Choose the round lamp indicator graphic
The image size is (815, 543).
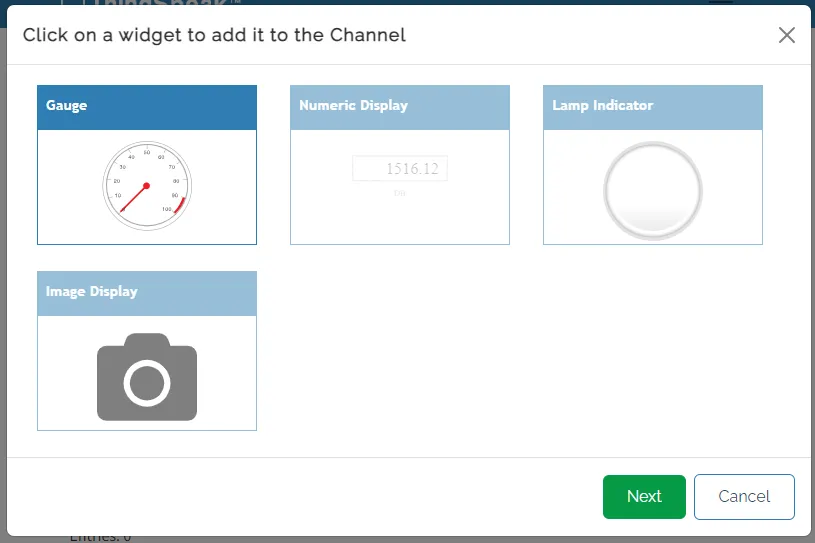click(x=652, y=190)
